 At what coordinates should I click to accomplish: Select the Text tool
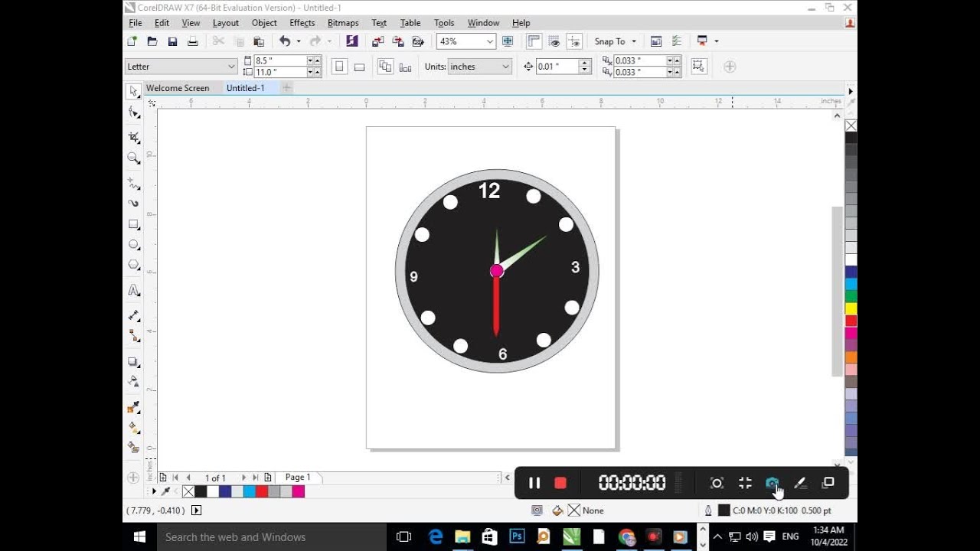pyautogui.click(x=134, y=290)
